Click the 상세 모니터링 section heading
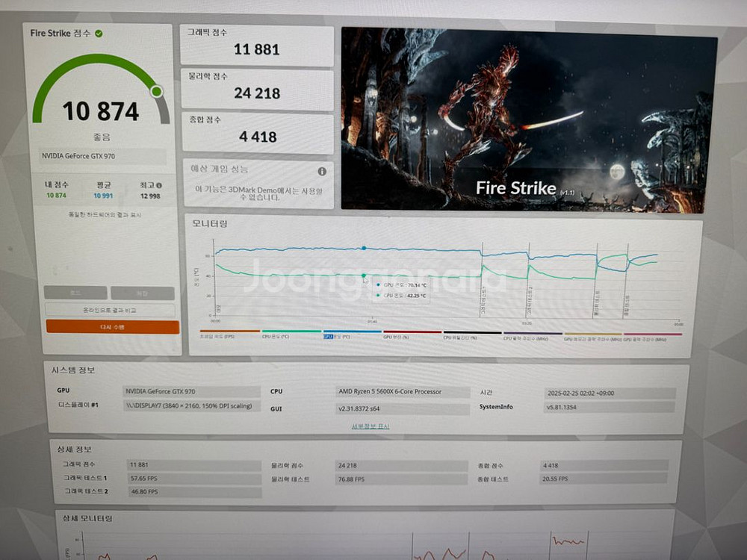 (x=87, y=518)
